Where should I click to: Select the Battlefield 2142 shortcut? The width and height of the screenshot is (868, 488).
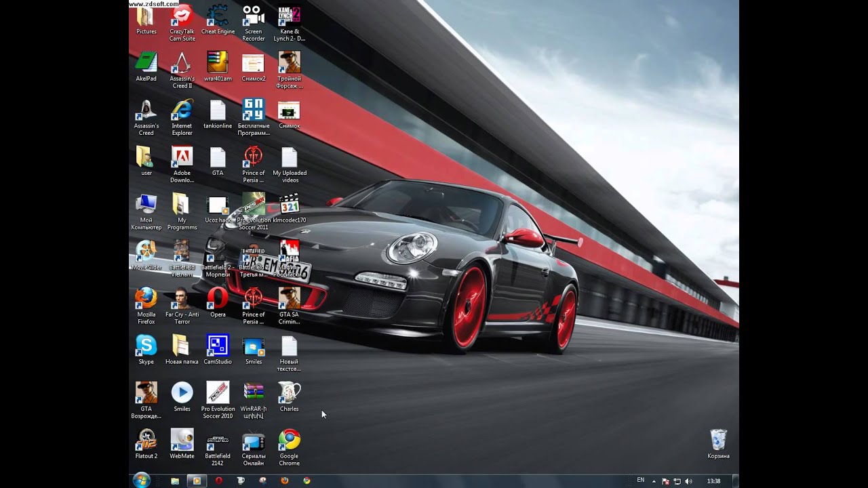click(218, 447)
